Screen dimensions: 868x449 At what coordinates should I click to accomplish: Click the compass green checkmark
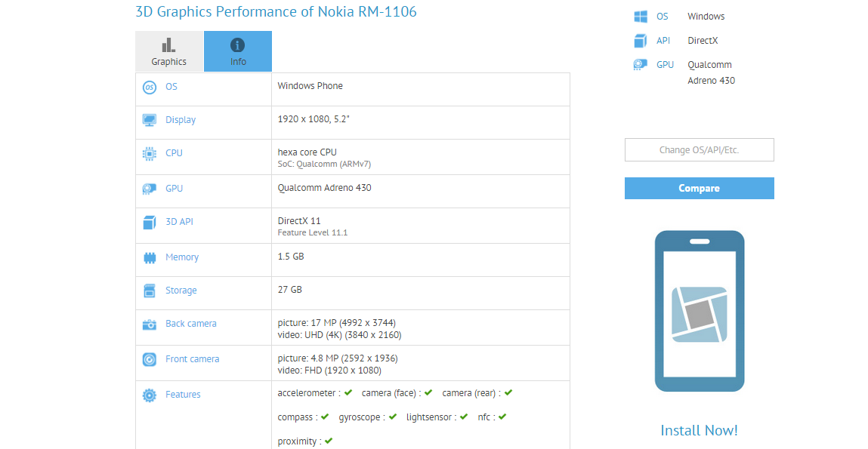tap(324, 417)
